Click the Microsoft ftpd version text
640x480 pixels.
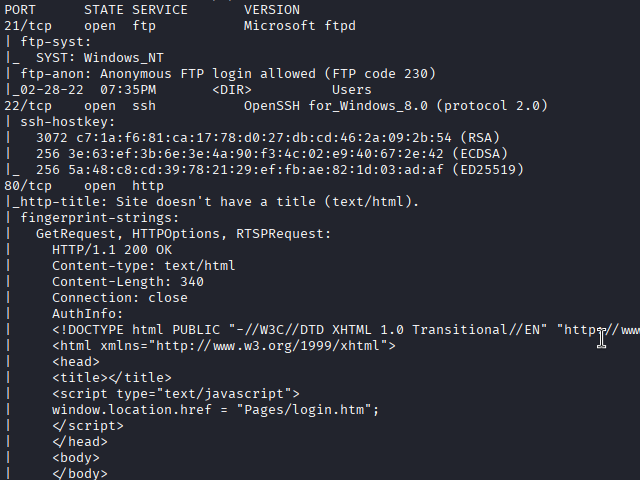tap(299, 25)
